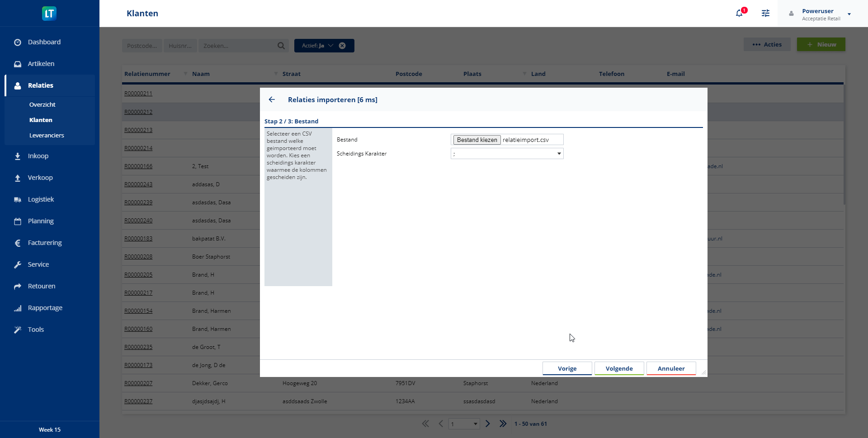Expand the 'Actief: Ja' filter dropdown
868x438 pixels.
point(330,46)
